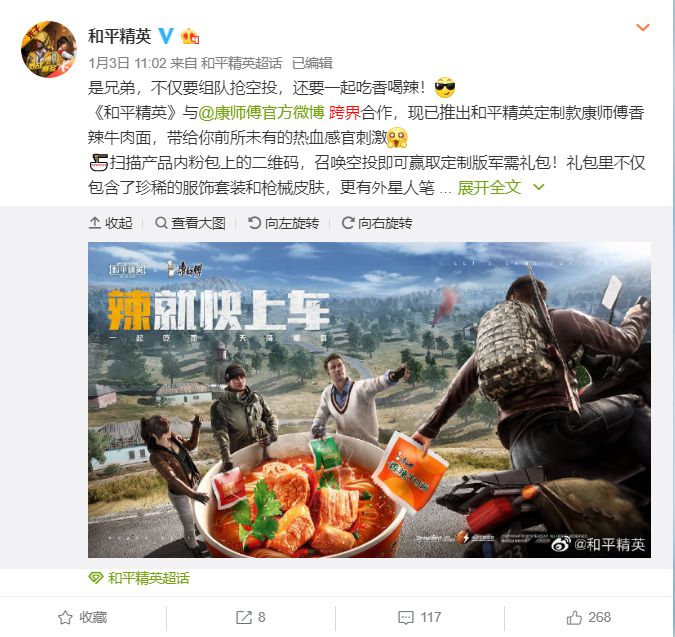Open comments icon showing 117

420,617
